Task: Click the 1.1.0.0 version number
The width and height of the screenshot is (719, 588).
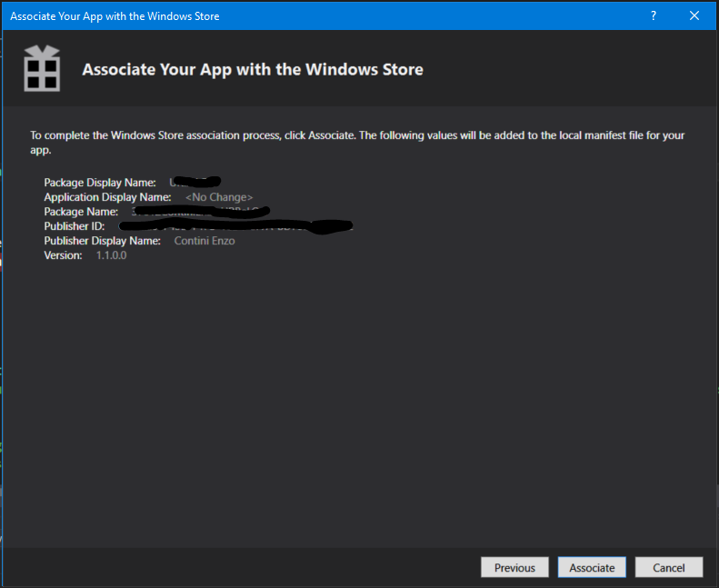Action: 112,255
